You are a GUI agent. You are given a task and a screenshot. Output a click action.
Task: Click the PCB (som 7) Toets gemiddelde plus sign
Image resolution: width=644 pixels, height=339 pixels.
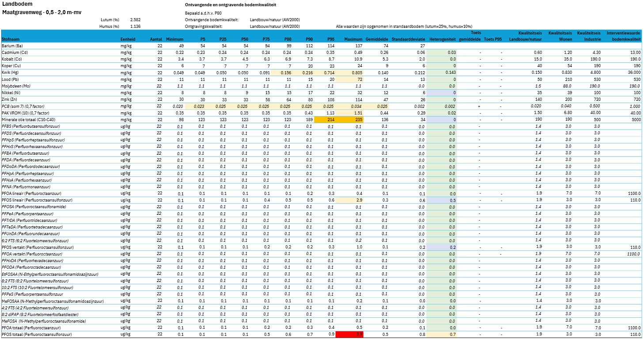coord(479,106)
